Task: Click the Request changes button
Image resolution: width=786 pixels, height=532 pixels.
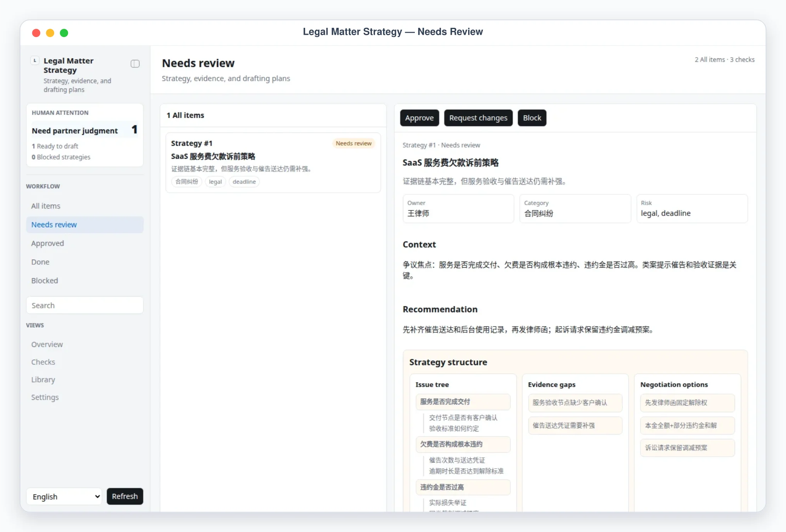Action: point(478,118)
